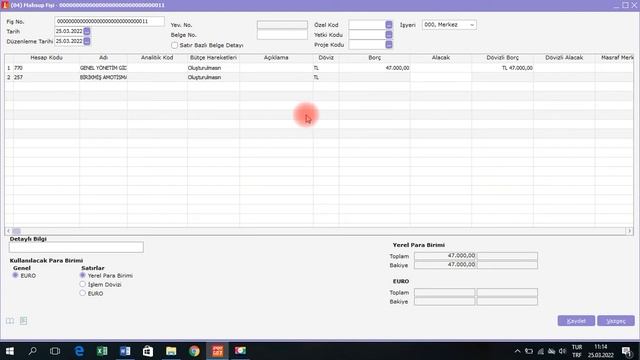Click the Kaydet button

click(x=576, y=321)
